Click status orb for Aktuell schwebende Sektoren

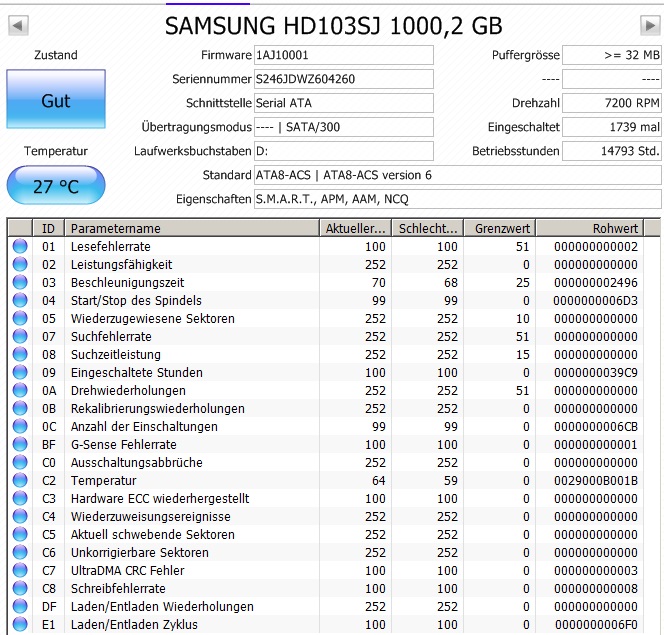(20, 534)
